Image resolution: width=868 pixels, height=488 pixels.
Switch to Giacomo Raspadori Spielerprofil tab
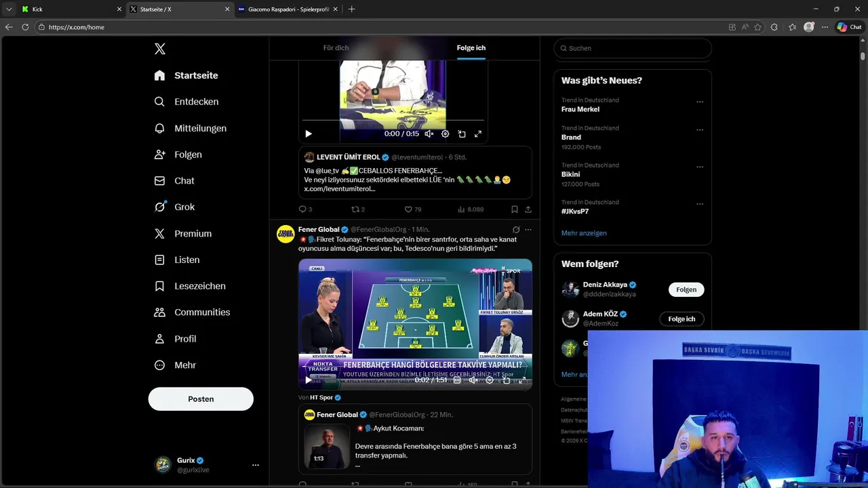[287, 9]
